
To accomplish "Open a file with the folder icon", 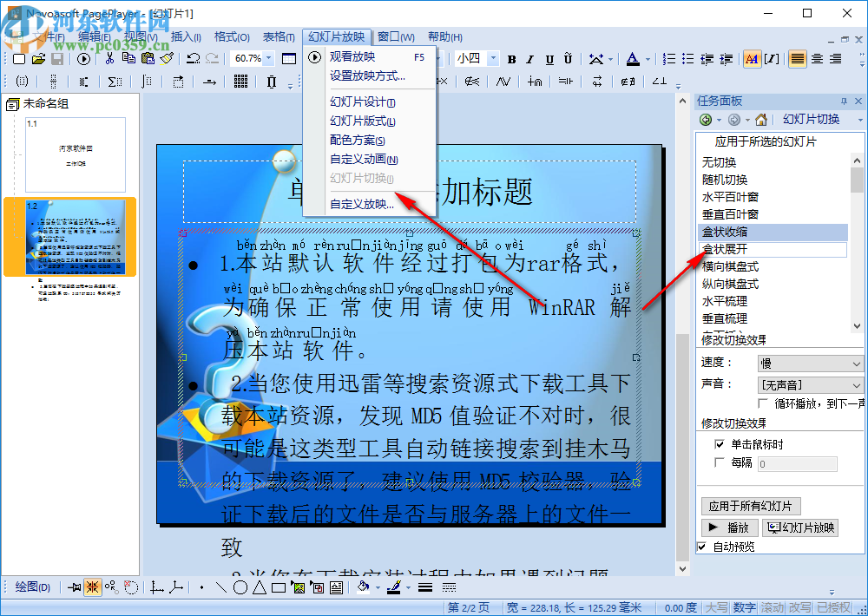I will coord(38,59).
